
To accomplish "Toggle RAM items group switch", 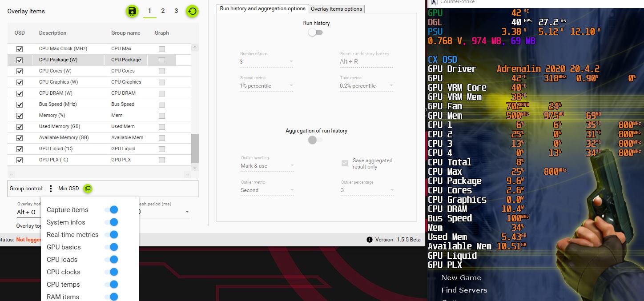I will pos(111,297).
